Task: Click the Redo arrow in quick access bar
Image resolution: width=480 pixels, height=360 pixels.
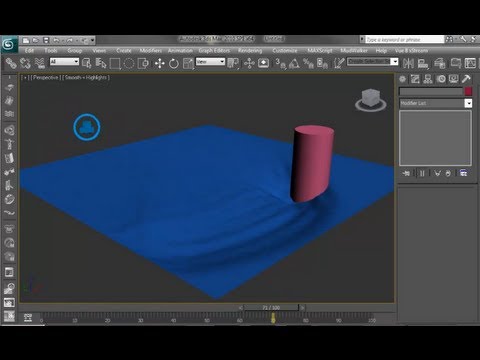Action: 70,40
